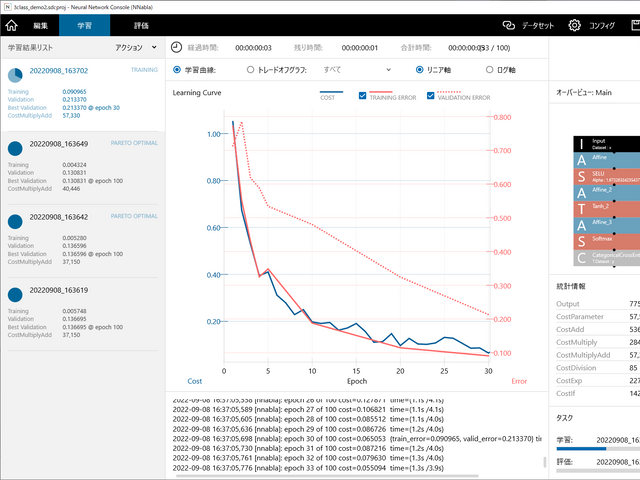The height and width of the screenshot is (480, 640).
Task: Uncheck the TRAINING ERROR checkbox
Action: click(362, 97)
